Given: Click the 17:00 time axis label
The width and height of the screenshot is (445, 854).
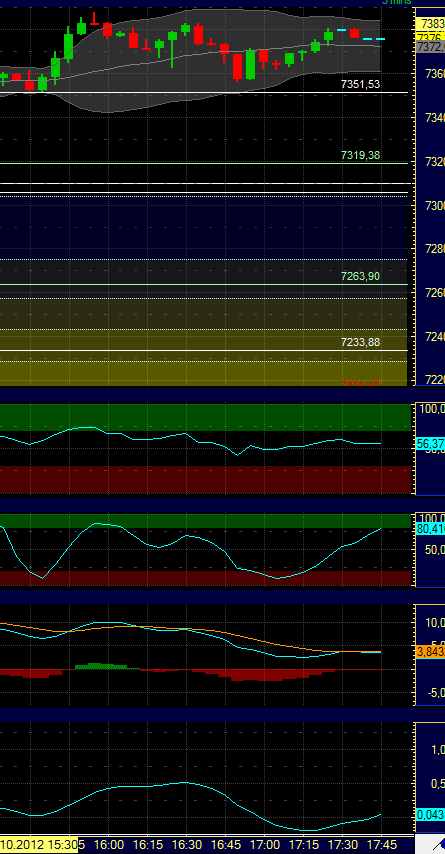Looking at the screenshot, I should tap(265, 843).
